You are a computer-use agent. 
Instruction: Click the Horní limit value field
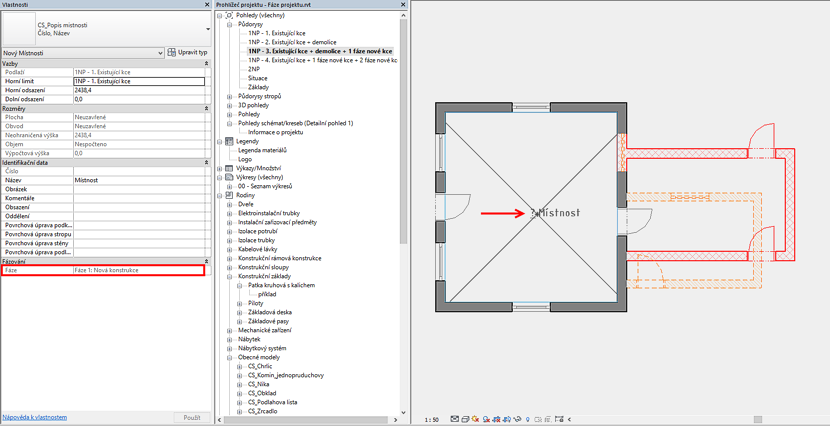click(138, 81)
